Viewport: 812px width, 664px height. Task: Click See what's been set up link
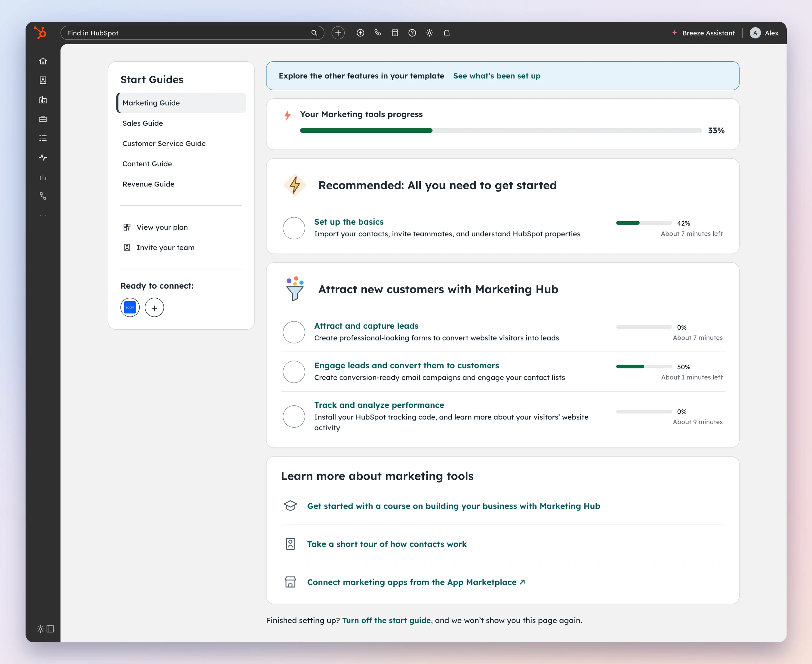[497, 76]
